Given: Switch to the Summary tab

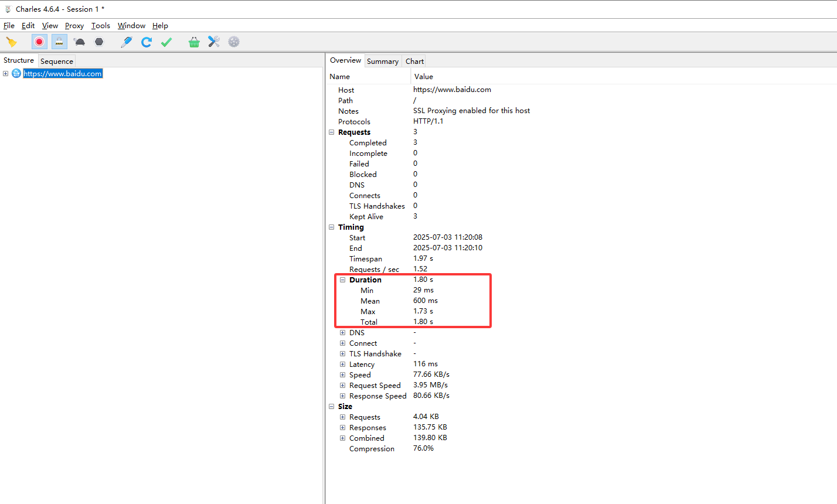Looking at the screenshot, I should click(383, 62).
